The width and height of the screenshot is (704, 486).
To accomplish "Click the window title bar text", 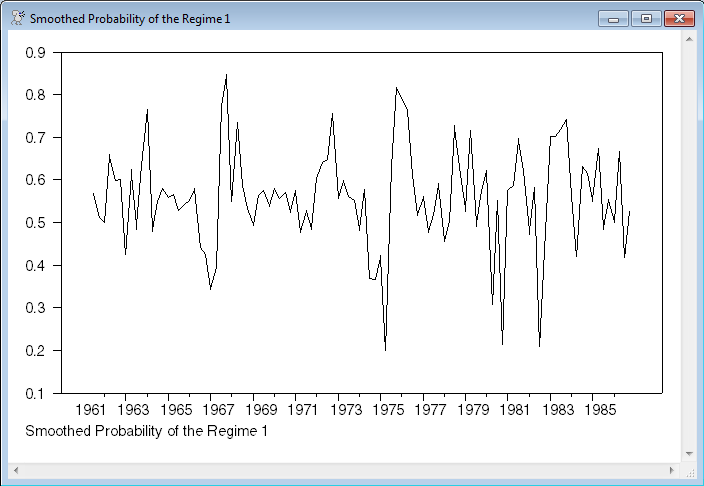I will click(130, 19).
